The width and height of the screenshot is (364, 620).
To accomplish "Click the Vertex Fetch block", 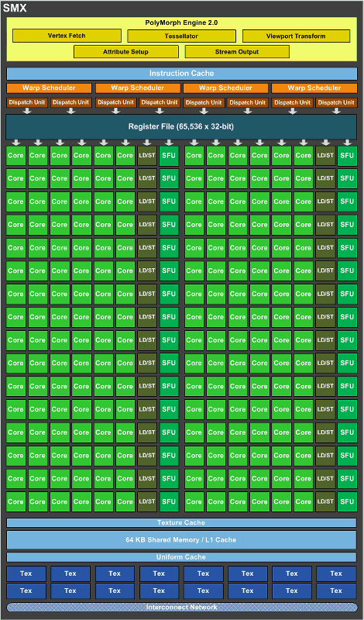I will tap(67, 36).
